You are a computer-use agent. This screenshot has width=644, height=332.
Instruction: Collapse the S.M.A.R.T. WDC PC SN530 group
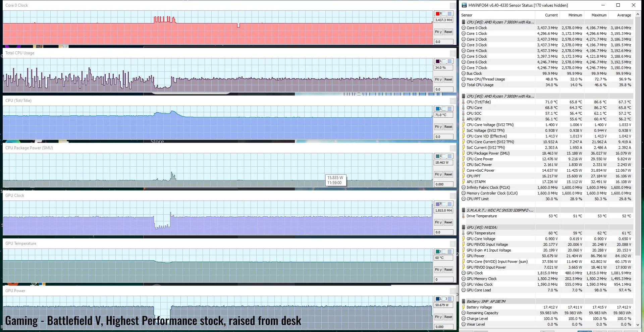click(x=463, y=210)
